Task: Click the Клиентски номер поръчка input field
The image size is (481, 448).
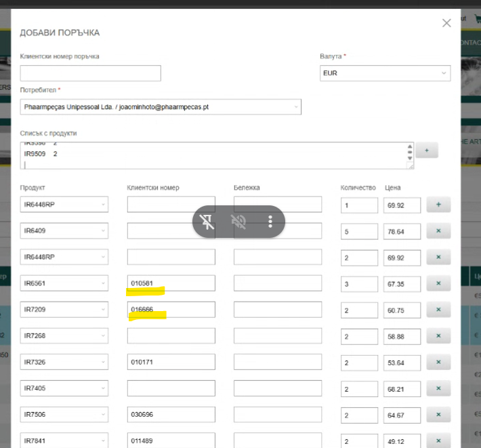Action: pyautogui.click(x=90, y=73)
